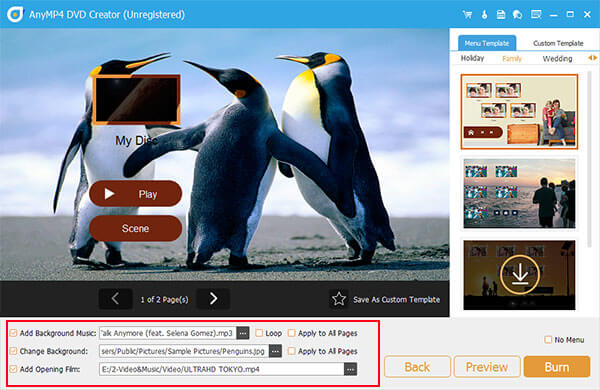This screenshot has height=390, width=600.
Task: Click the Burn button
Action: tap(557, 367)
